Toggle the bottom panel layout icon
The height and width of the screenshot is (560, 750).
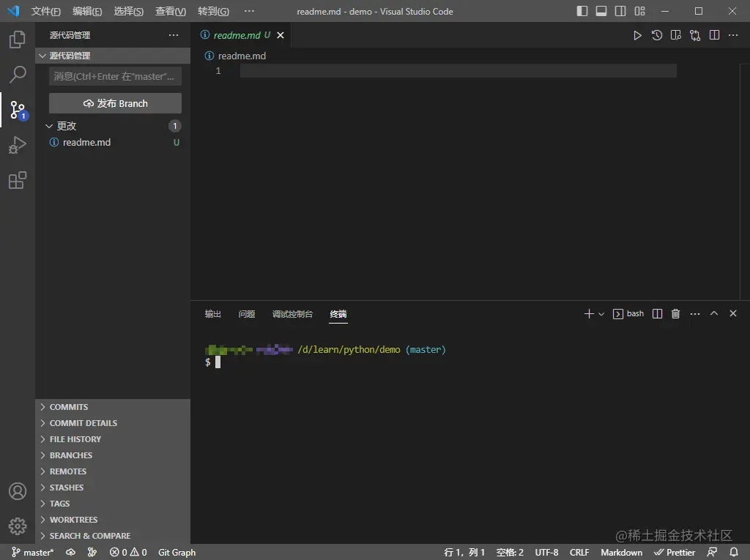[x=601, y=11]
